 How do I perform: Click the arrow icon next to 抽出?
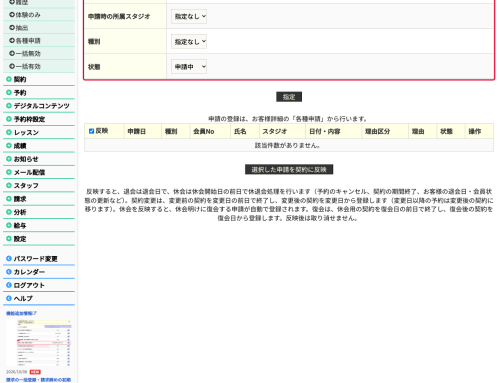click(12, 28)
